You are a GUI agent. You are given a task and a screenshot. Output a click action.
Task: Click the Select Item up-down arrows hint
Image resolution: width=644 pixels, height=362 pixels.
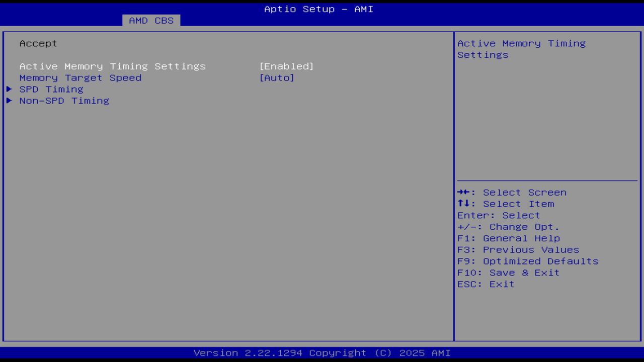click(x=505, y=204)
